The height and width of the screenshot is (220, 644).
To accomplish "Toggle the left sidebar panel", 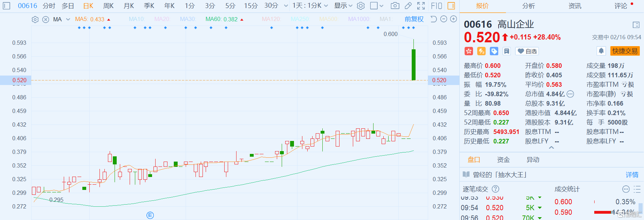I will point(7,6).
